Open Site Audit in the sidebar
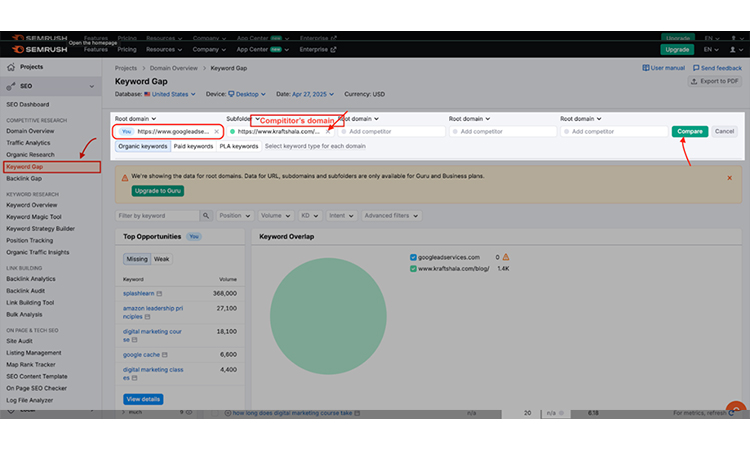 pyautogui.click(x=19, y=341)
